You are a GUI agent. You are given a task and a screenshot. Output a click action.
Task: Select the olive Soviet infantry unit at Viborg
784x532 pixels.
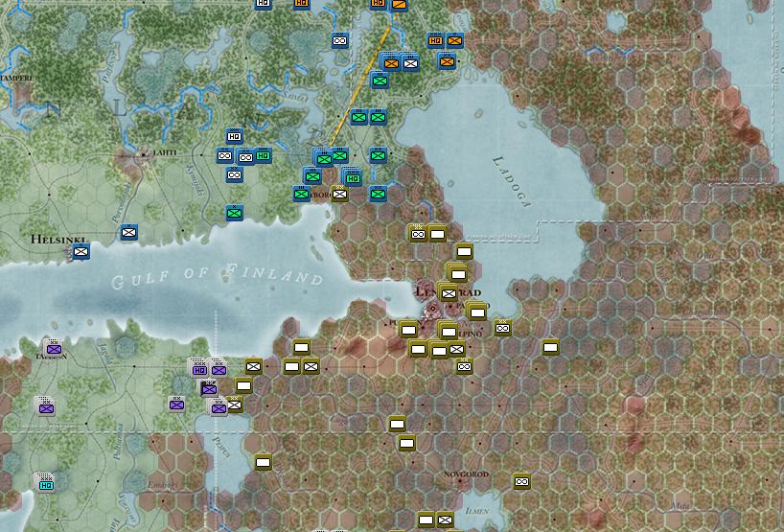[340, 194]
